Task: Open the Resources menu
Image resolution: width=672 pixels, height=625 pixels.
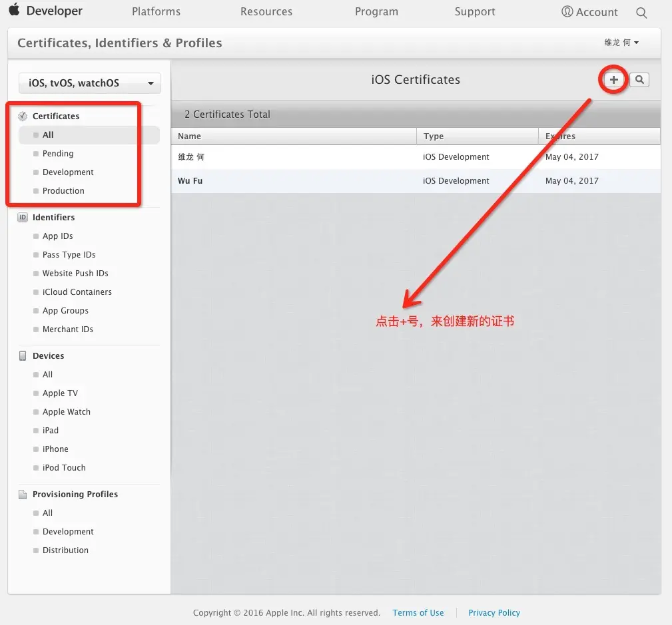Action: click(266, 11)
